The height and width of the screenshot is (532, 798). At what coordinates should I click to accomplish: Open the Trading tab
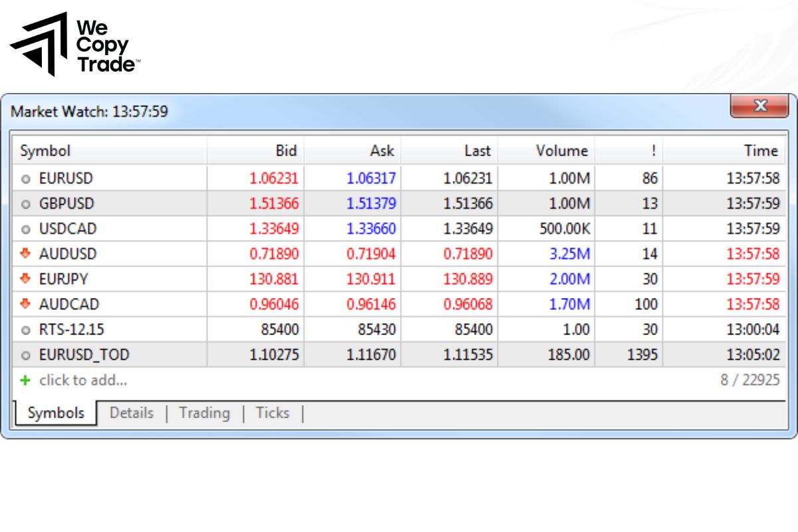point(204,413)
